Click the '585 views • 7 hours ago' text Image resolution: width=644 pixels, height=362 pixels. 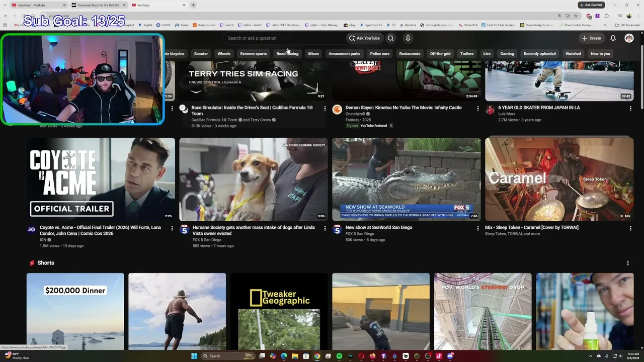[213, 246]
